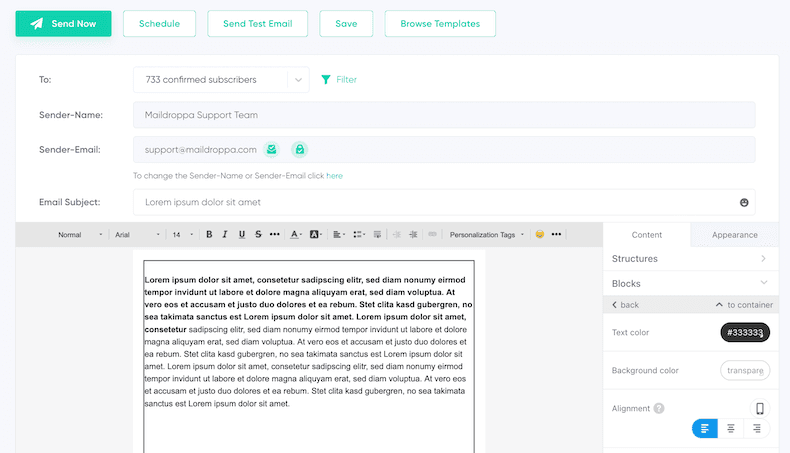
Task: Select center alignment in the sidebar
Action: (x=731, y=428)
